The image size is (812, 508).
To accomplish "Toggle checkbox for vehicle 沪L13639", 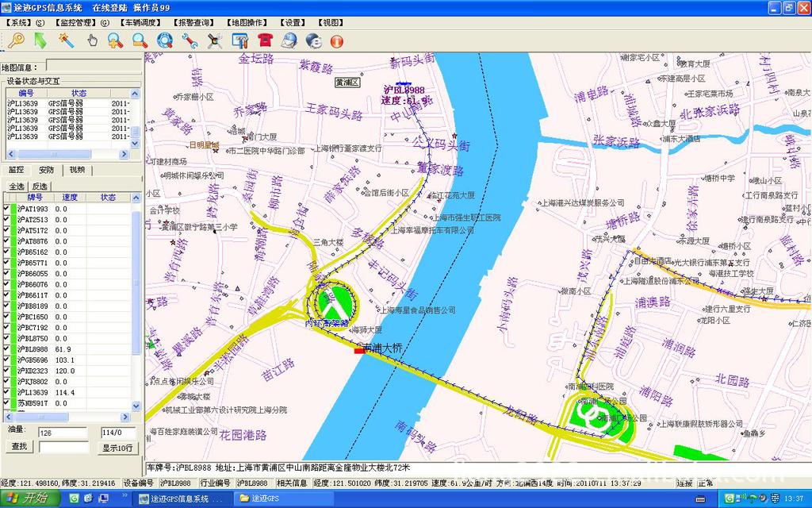I will click(6, 392).
